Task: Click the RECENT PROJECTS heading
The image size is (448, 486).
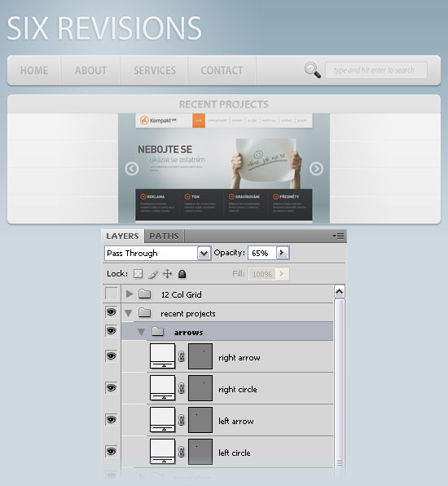Action: tap(224, 104)
